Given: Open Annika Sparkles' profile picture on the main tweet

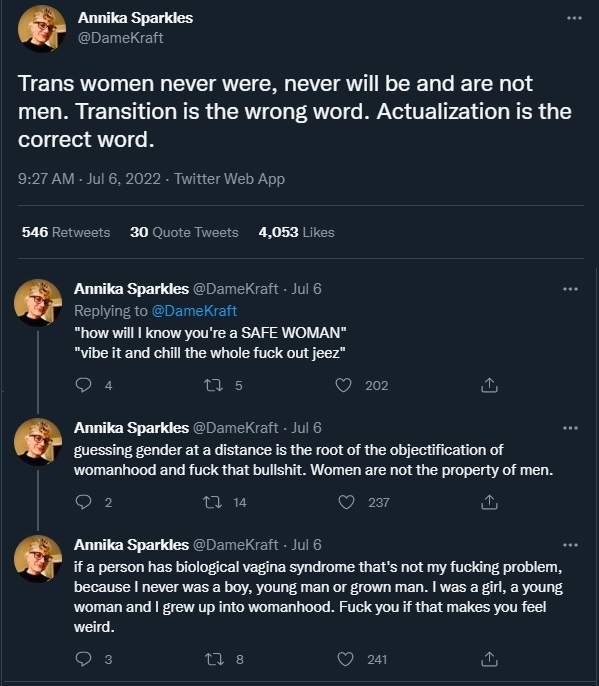Looking at the screenshot, I should 42,28.
